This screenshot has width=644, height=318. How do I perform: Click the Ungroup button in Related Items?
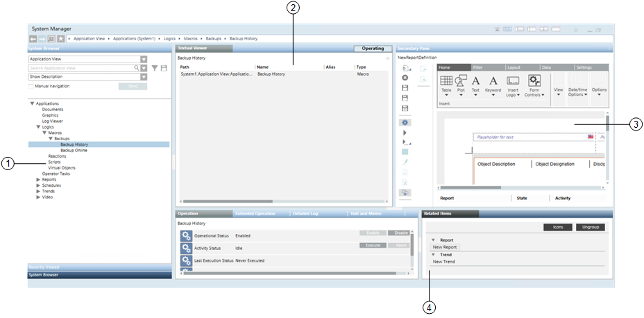(590, 227)
